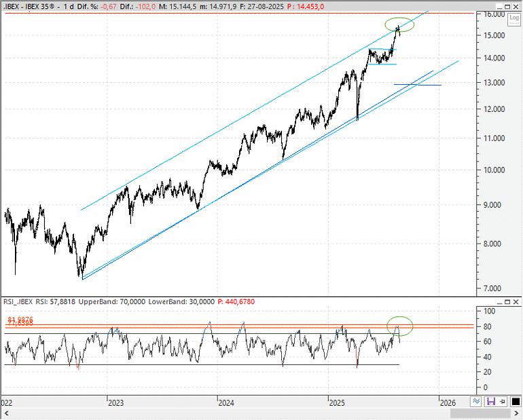Click the RSI axis 80 label

[487, 327]
